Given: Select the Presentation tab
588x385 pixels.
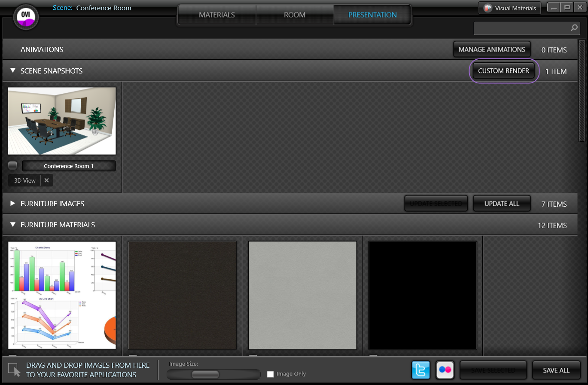Looking at the screenshot, I should pyautogui.click(x=372, y=15).
